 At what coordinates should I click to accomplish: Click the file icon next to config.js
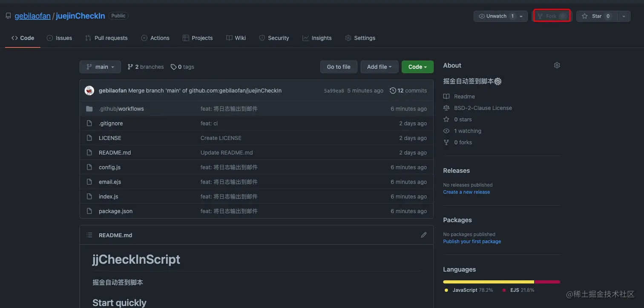[89, 167]
